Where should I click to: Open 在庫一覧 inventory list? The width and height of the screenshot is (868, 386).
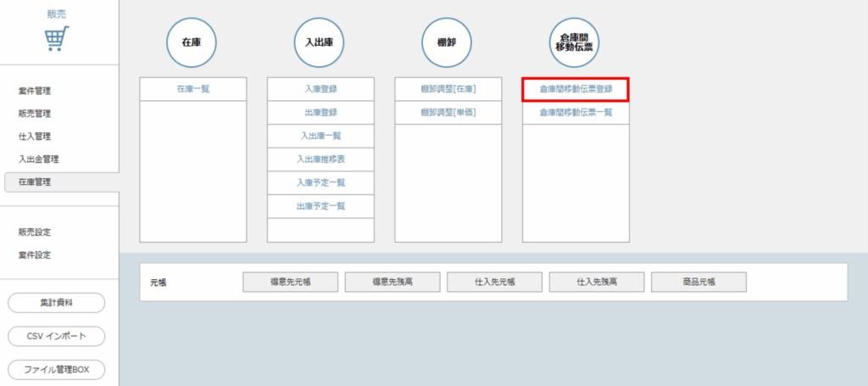point(192,88)
